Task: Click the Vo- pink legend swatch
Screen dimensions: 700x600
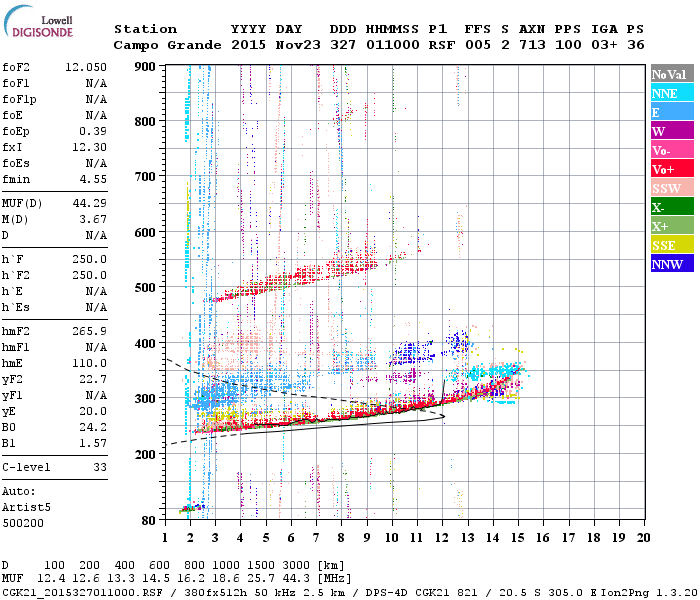Action: tap(672, 150)
